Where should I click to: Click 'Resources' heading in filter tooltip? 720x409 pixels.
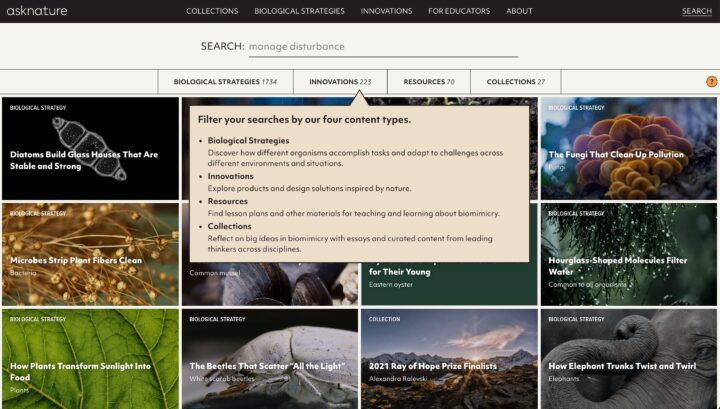point(228,201)
